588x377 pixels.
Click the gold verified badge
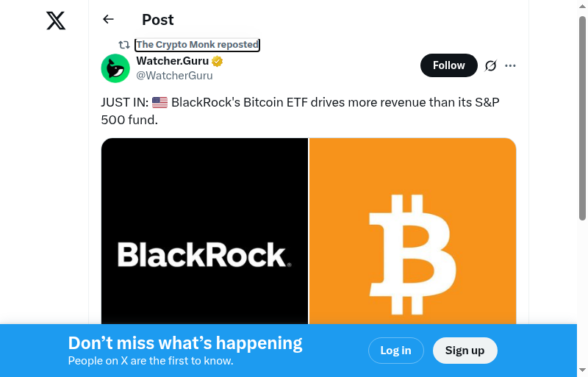coord(218,61)
